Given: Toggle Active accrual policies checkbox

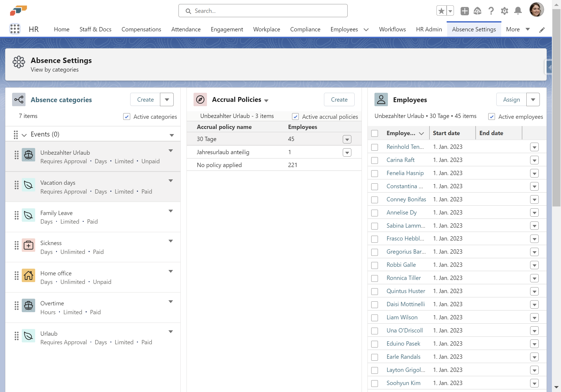Looking at the screenshot, I should (x=295, y=117).
